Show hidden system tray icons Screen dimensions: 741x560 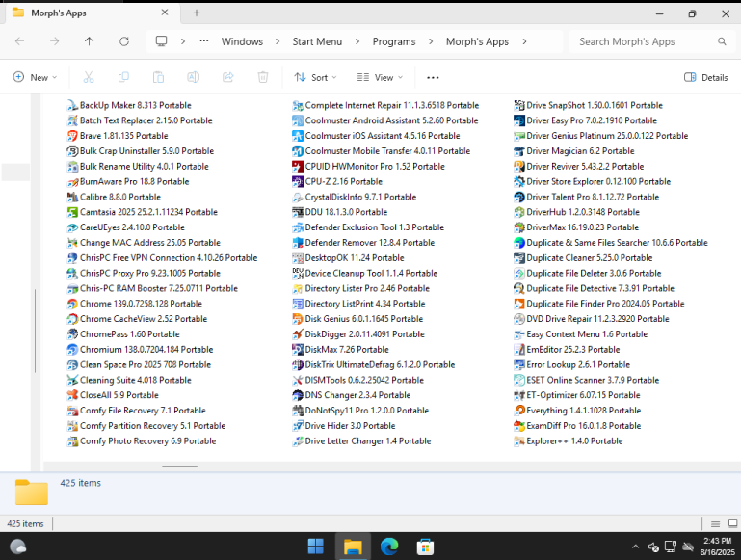(x=636, y=547)
